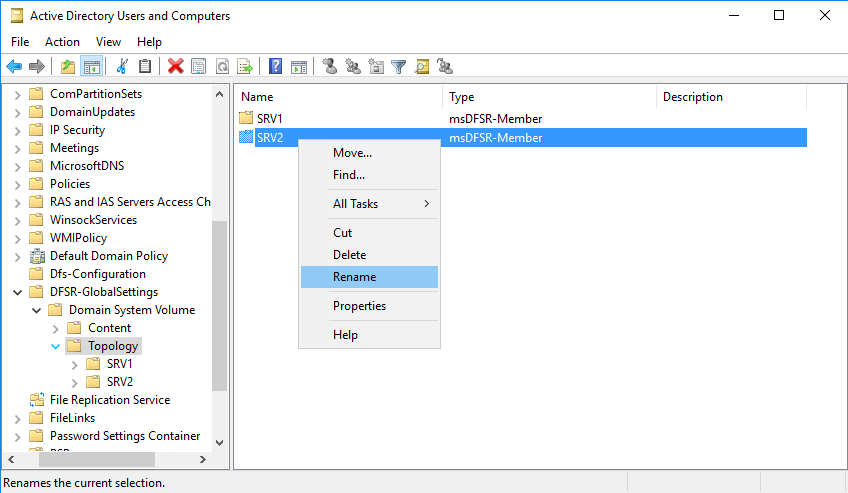The height and width of the screenshot is (493, 848).
Task: Select Properties in the context menu
Action: coord(359,306)
